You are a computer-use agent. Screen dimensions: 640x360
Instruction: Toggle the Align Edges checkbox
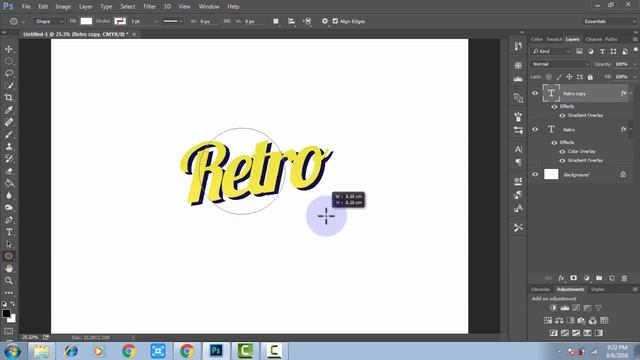[335, 21]
